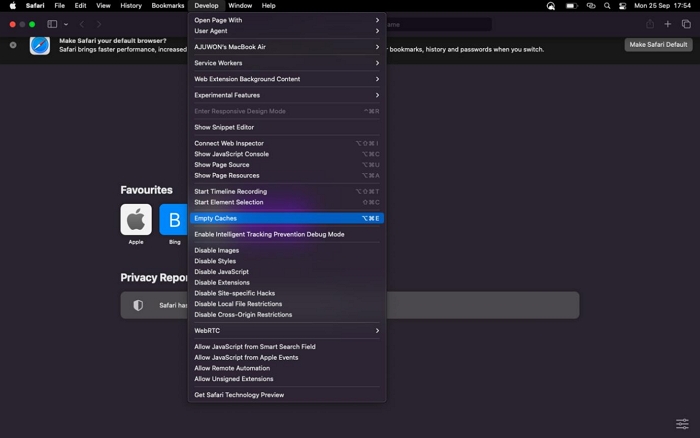This screenshot has width=700, height=438.
Task: Toggle Disable Images
Action: coord(287,250)
